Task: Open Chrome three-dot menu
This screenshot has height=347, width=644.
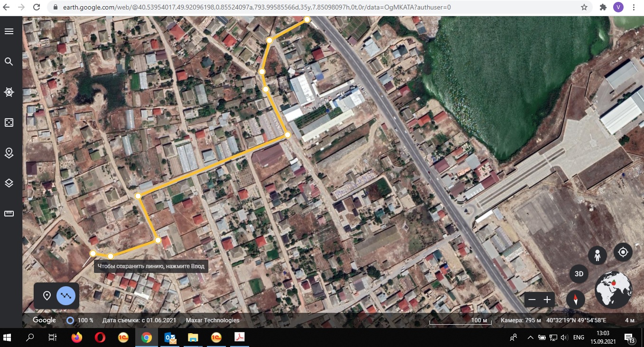Action: [634, 8]
